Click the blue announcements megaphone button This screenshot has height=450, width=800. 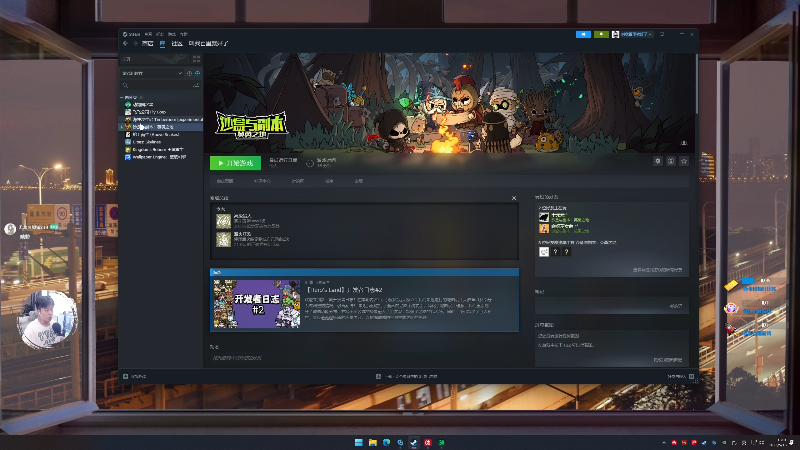[583, 34]
